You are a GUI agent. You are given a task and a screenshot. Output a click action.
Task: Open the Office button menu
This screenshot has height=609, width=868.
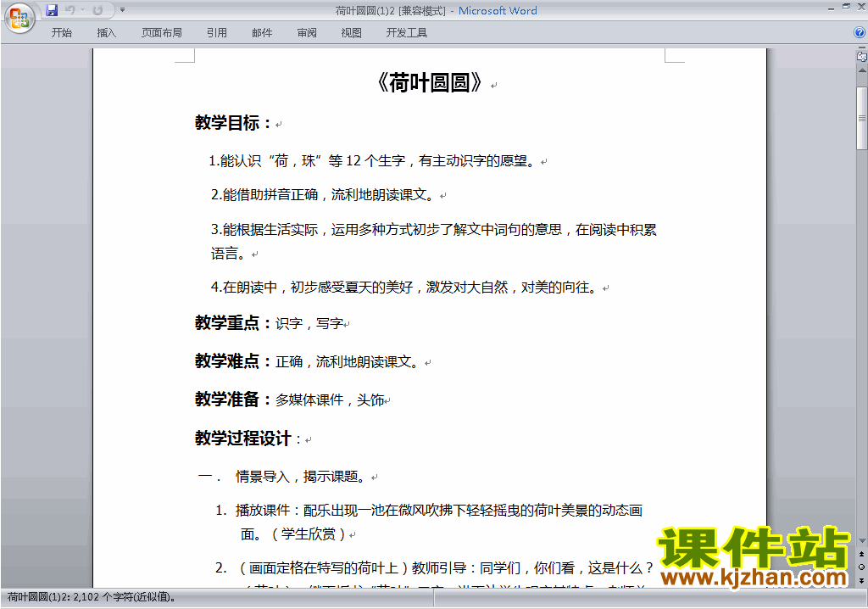19,19
